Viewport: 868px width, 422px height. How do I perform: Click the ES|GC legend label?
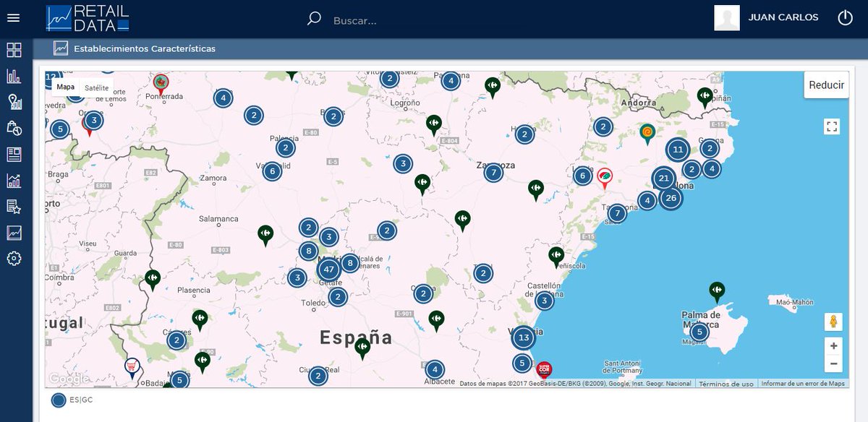[81, 400]
